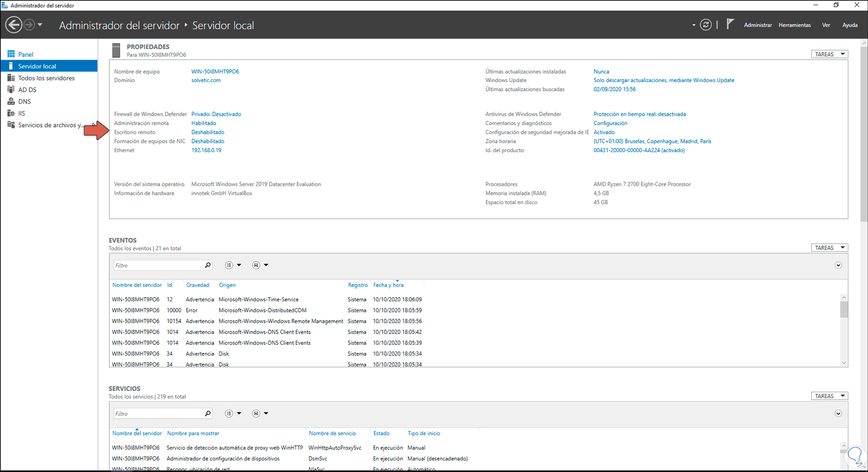This screenshot has width=868, height=472.
Task: Click the DNS sidebar icon
Action: [11, 101]
